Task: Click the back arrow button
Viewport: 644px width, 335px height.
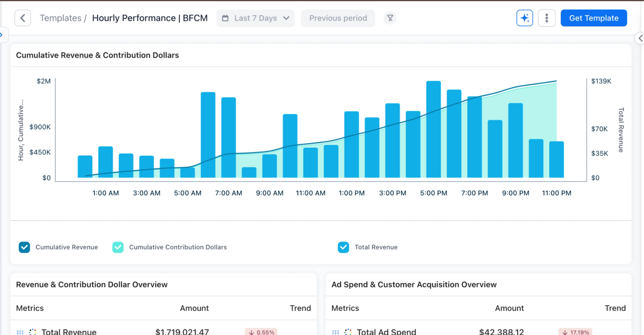Action: [x=23, y=18]
